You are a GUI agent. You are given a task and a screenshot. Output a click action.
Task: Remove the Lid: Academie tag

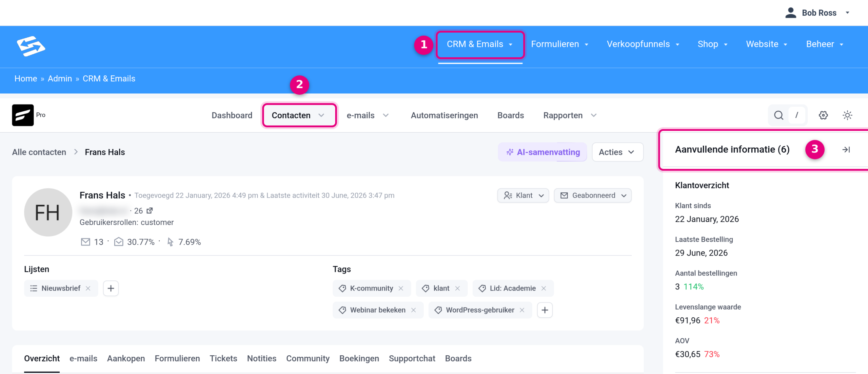[544, 288]
